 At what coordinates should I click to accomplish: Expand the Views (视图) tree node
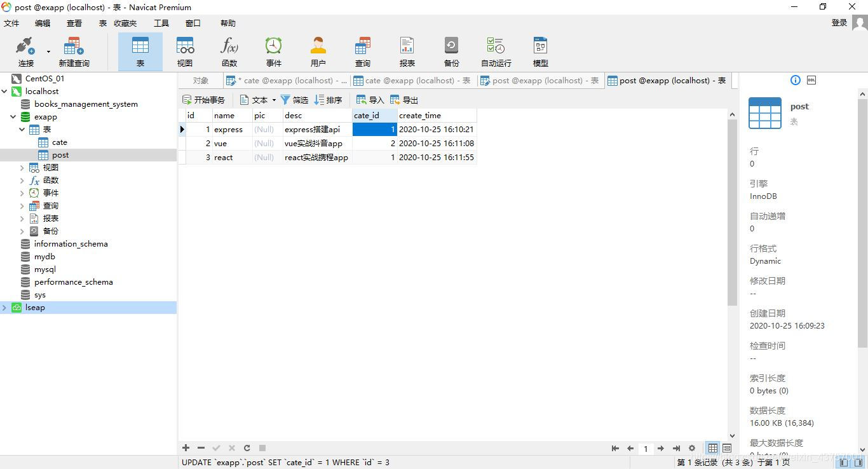click(22, 168)
